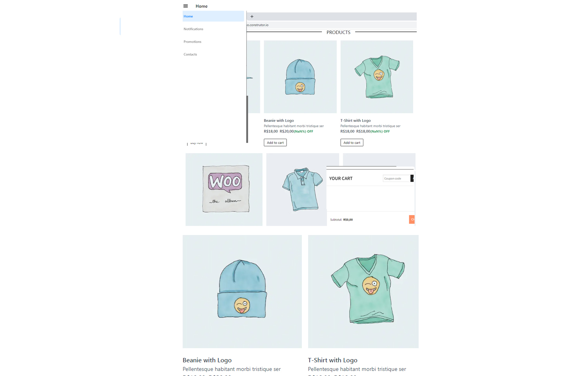
Task: Open the small green T-Shirt image
Action: [377, 77]
